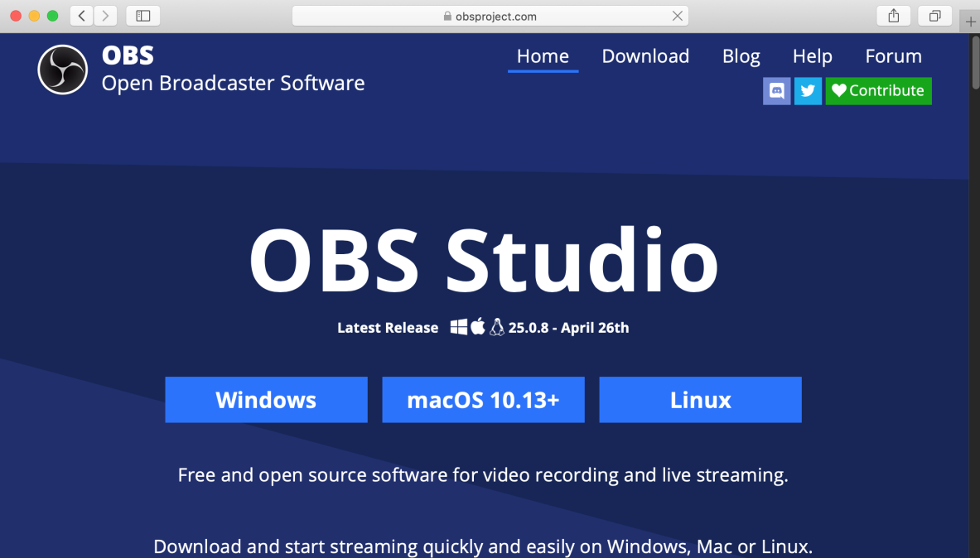The width and height of the screenshot is (980, 558).
Task: Download OBS for Windows
Action: click(266, 400)
